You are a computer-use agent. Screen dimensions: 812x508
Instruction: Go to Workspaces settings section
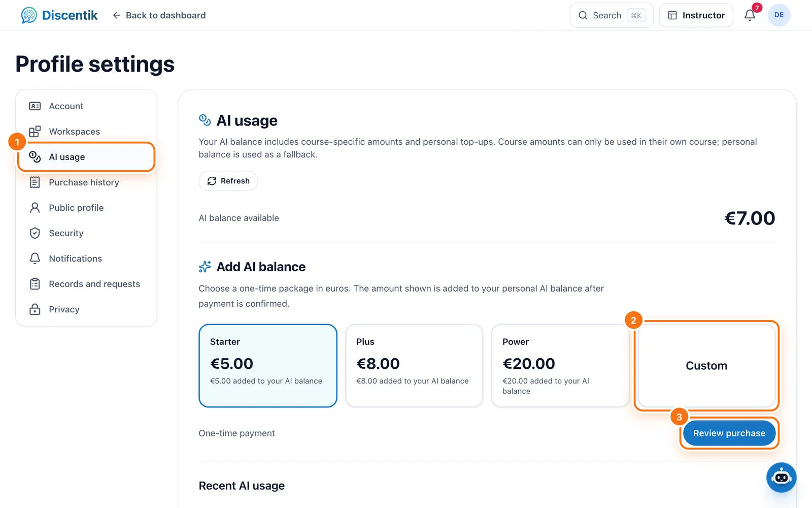(x=86, y=132)
